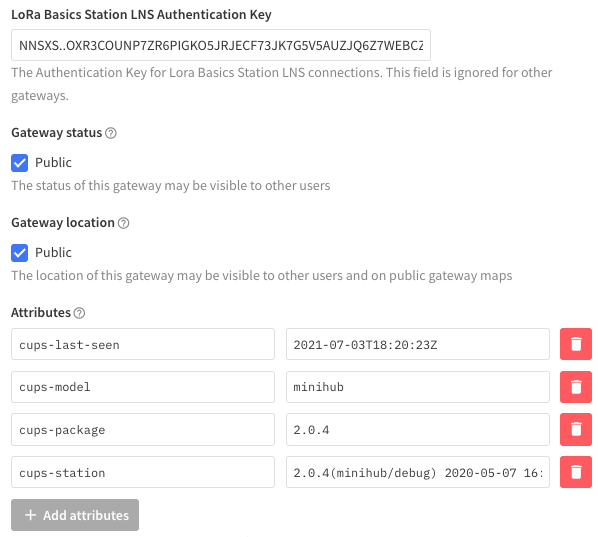Viewport: 598px width, 537px height.
Task: Show the Attributes help tooltip icon
Action: tap(79, 313)
